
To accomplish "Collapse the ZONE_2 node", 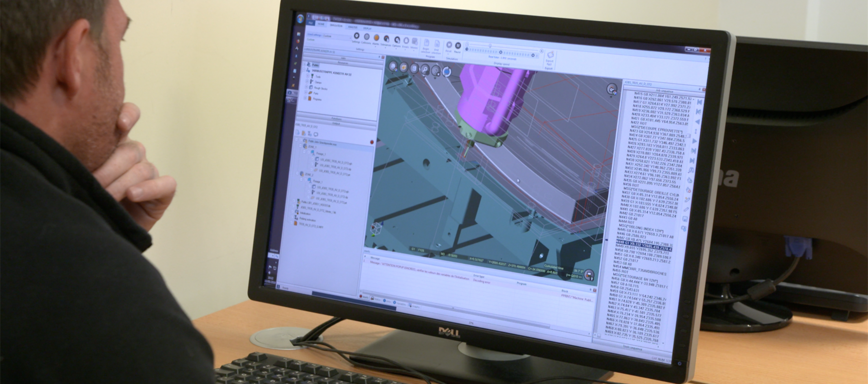I will [x=297, y=173].
